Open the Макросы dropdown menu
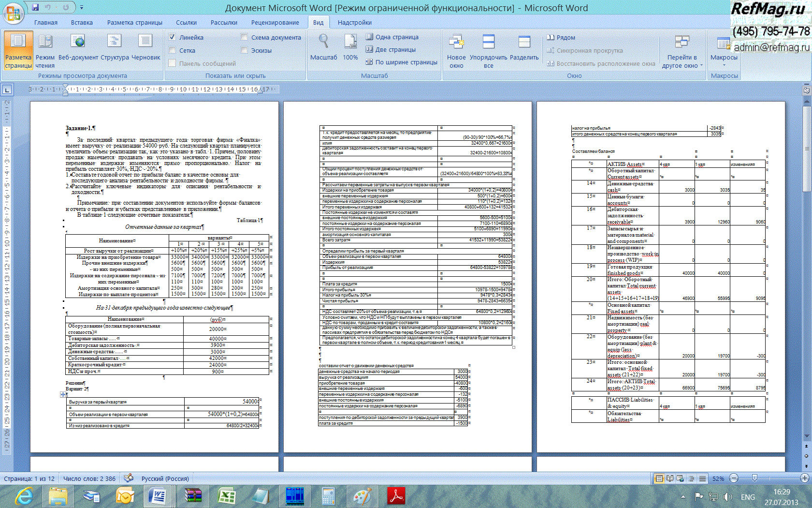 [724, 61]
